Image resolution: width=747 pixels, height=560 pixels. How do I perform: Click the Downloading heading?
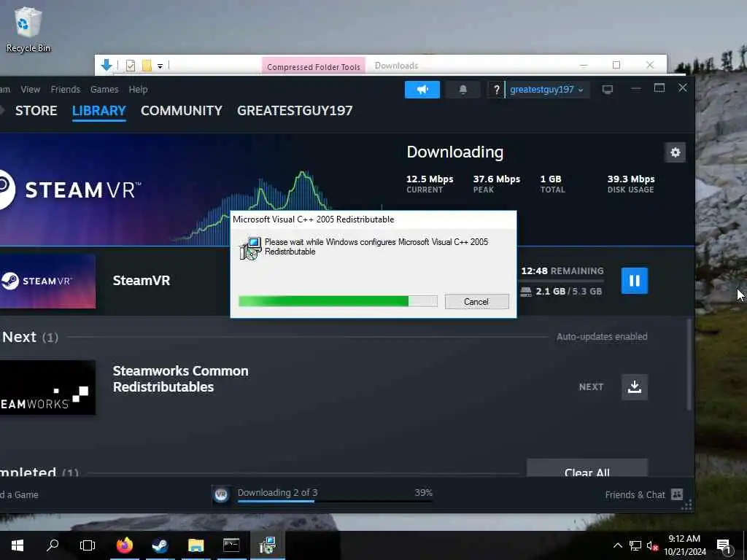[x=455, y=152]
